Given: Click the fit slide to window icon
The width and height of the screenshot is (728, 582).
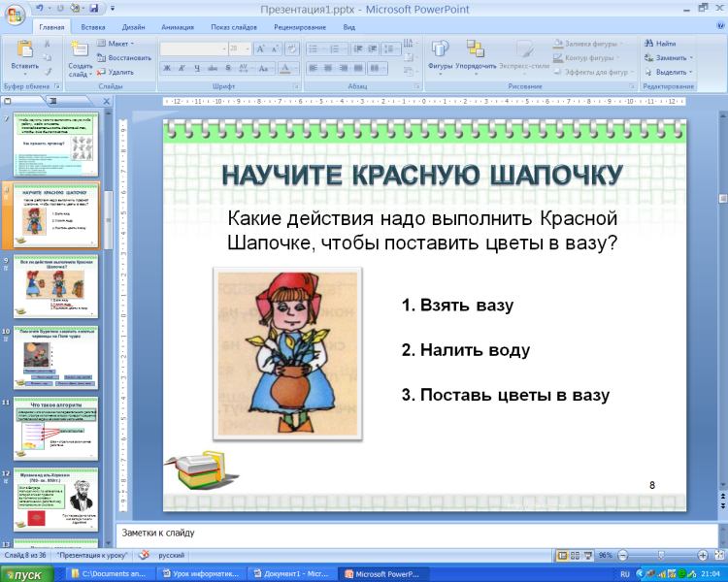Looking at the screenshot, I should [718, 555].
